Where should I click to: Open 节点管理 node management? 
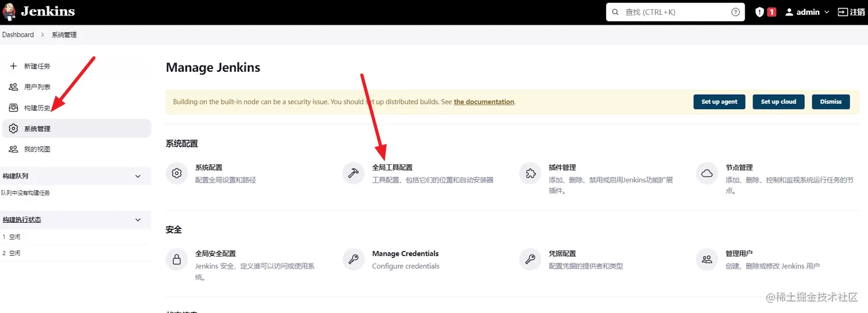tap(739, 168)
